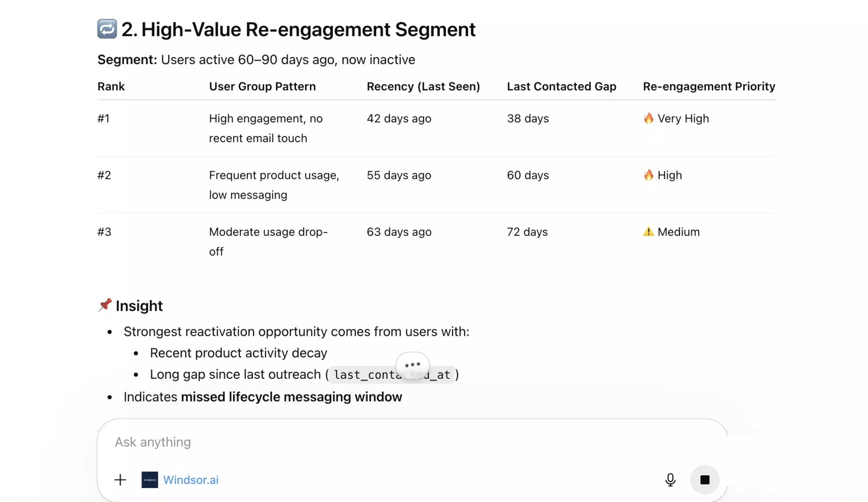Click the User Group Pattern column header
Viewport: 868px width, 502px height.
pos(262,86)
